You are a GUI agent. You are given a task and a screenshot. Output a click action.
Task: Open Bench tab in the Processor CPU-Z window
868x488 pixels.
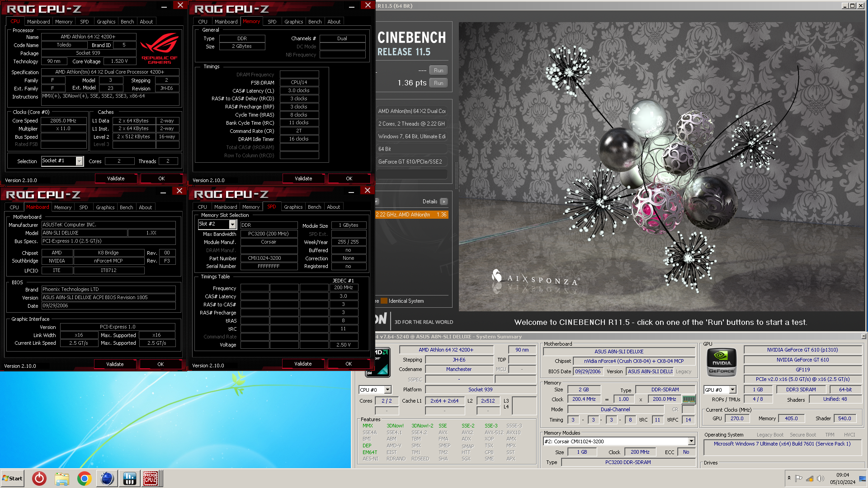pos(127,22)
